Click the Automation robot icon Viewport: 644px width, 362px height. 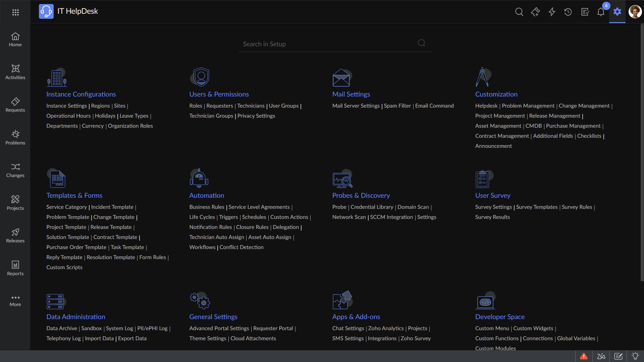point(199,178)
